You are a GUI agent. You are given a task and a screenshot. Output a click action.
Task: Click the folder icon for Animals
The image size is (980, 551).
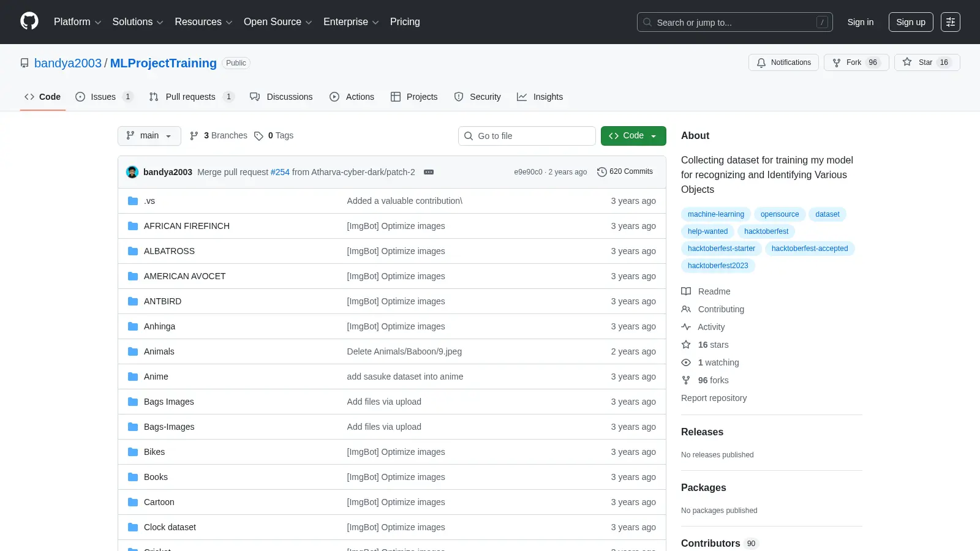click(133, 351)
